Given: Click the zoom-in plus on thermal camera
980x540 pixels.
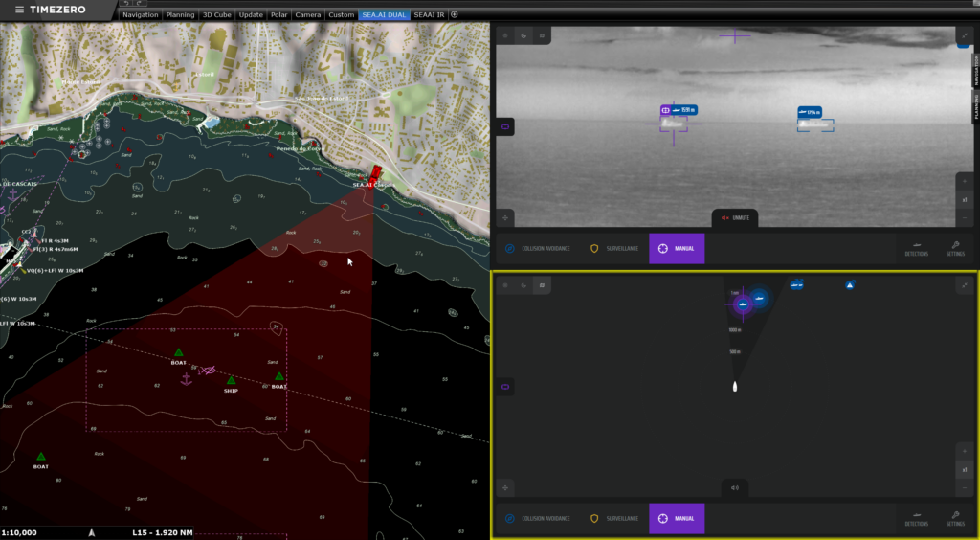Looking at the screenshot, I should click(965, 182).
